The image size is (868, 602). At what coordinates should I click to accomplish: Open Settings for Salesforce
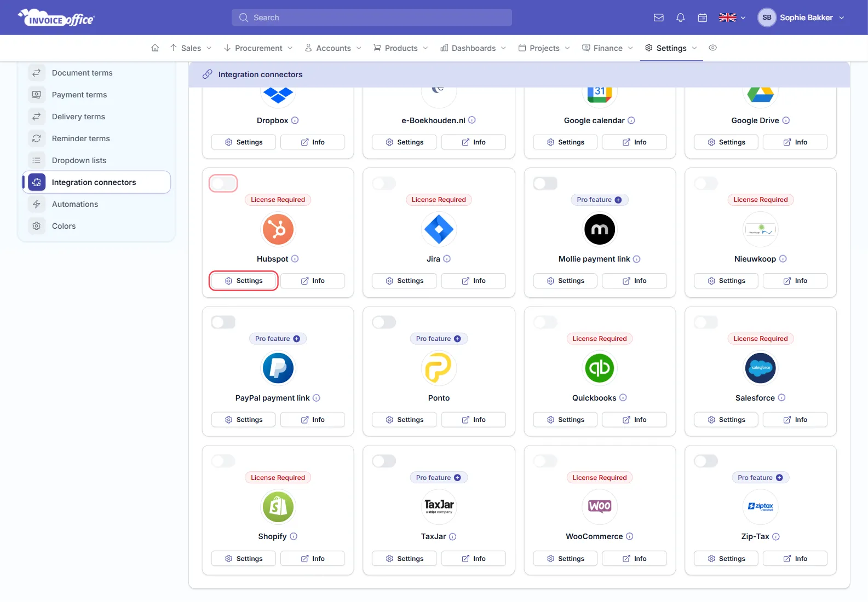tap(726, 420)
